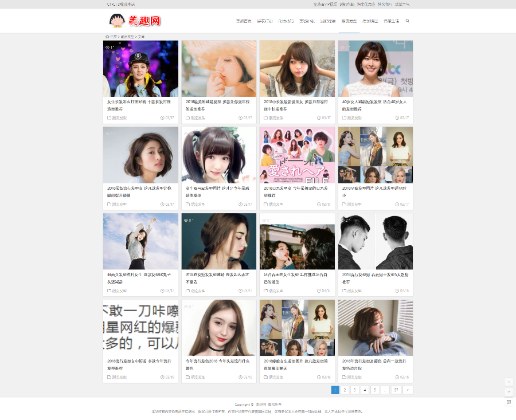Click the Chibi Maruko mascot in the 美趣网 logo

tap(117, 21)
